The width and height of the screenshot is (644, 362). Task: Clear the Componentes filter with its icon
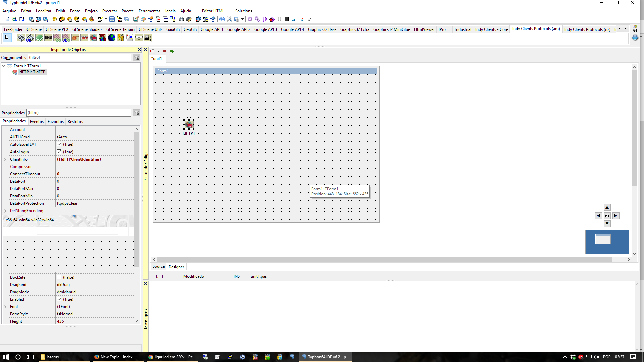click(137, 58)
